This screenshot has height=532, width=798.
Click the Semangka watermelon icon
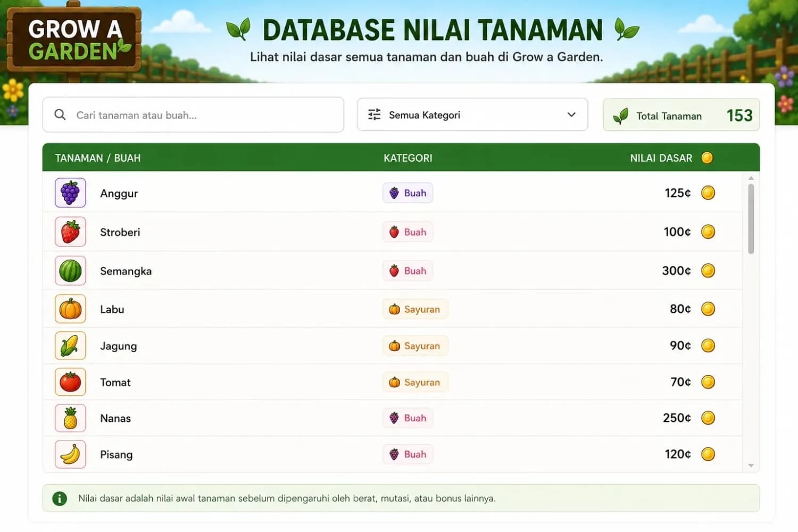70,271
